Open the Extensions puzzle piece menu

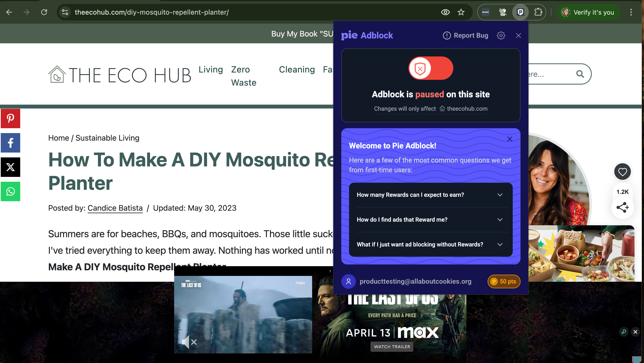pos(538,12)
